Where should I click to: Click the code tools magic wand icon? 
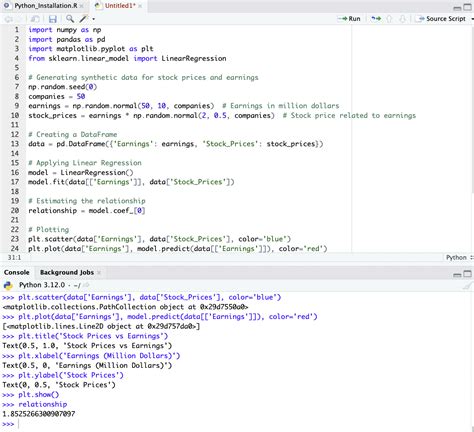coord(84,19)
